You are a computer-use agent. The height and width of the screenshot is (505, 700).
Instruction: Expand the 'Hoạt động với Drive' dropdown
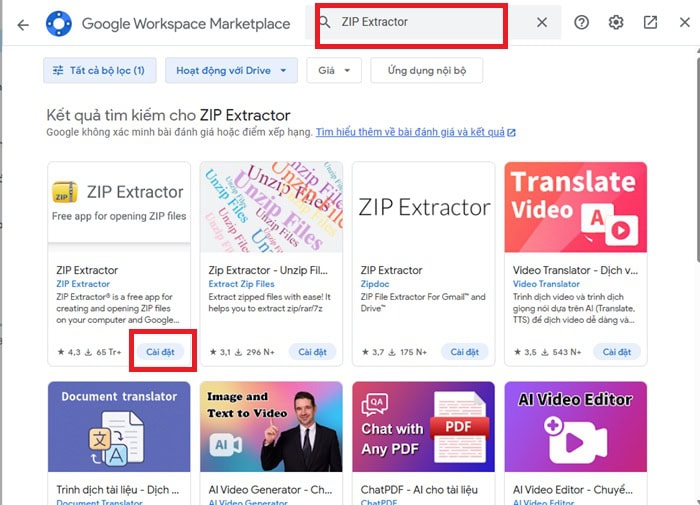231,70
